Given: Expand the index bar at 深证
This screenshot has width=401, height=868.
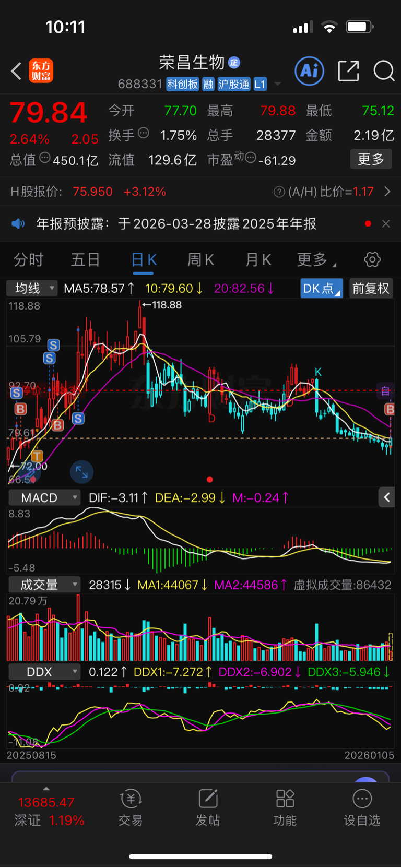Looking at the screenshot, I should [46, 789].
